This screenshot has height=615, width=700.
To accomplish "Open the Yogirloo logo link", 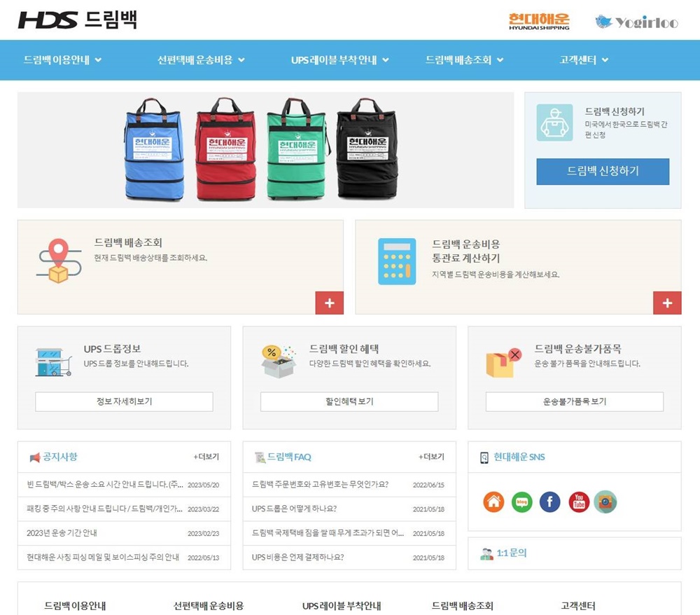I will point(636,22).
